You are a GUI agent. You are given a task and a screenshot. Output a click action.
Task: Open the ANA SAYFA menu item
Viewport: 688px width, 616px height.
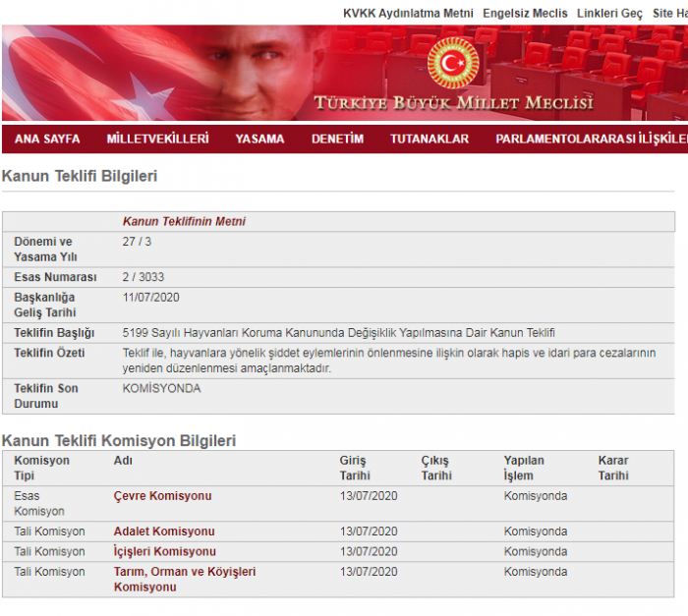tap(47, 139)
